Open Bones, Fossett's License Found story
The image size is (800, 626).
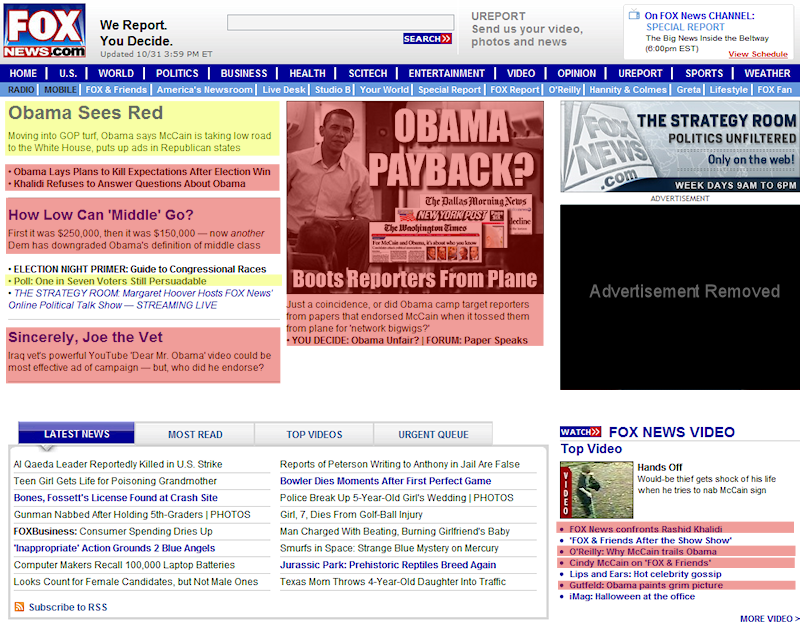(x=116, y=497)
